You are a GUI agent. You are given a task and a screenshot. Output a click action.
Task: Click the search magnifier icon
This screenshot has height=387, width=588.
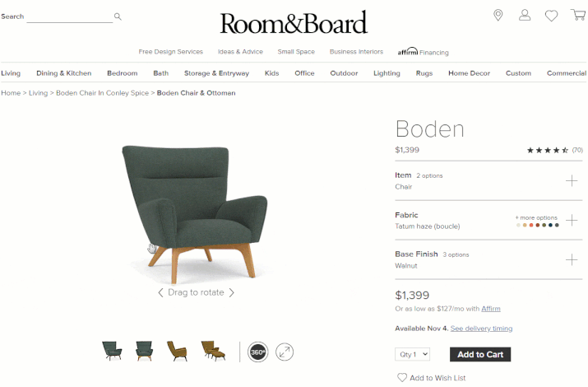coord(118,16)
